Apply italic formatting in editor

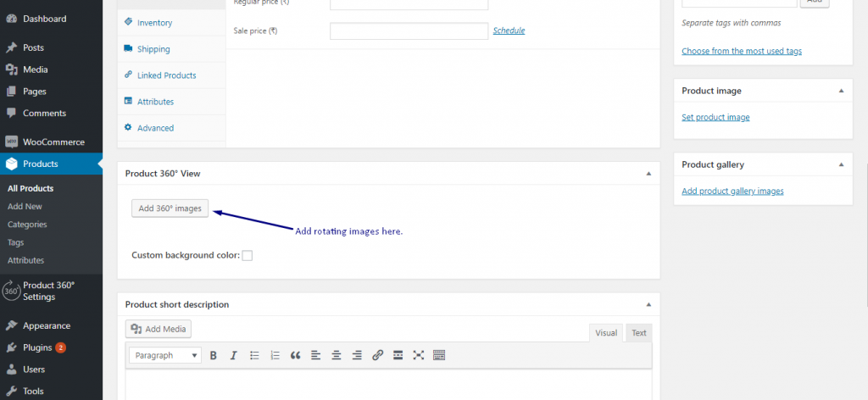click(x=234, y=355)
